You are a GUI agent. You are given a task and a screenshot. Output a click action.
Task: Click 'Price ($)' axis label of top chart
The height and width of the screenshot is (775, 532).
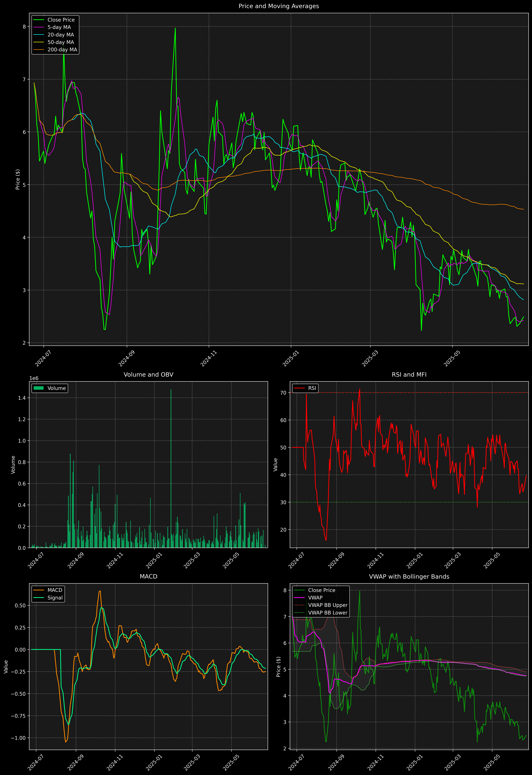click(x=18, y=179)
